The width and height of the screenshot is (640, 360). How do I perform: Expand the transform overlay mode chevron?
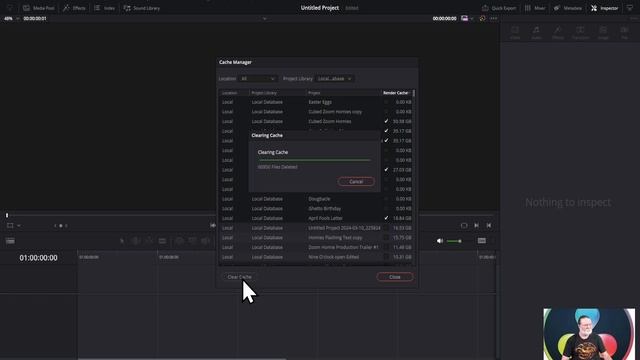coord(19,225)
